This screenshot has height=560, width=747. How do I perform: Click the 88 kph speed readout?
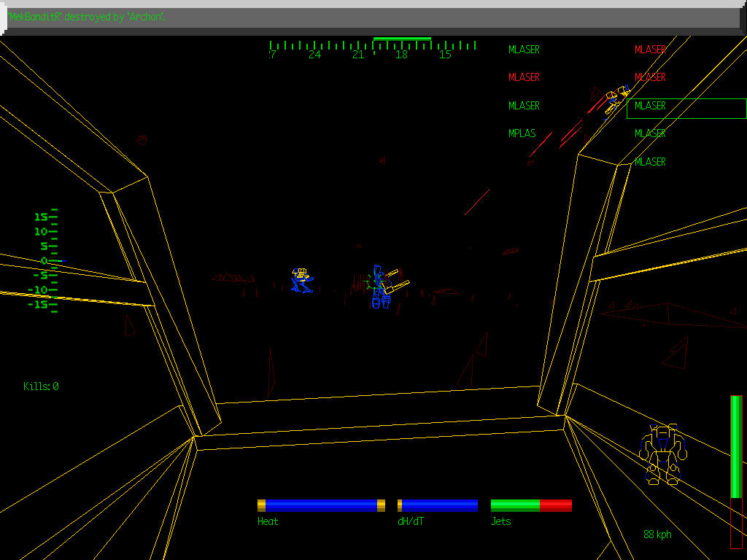pos(657,534)
